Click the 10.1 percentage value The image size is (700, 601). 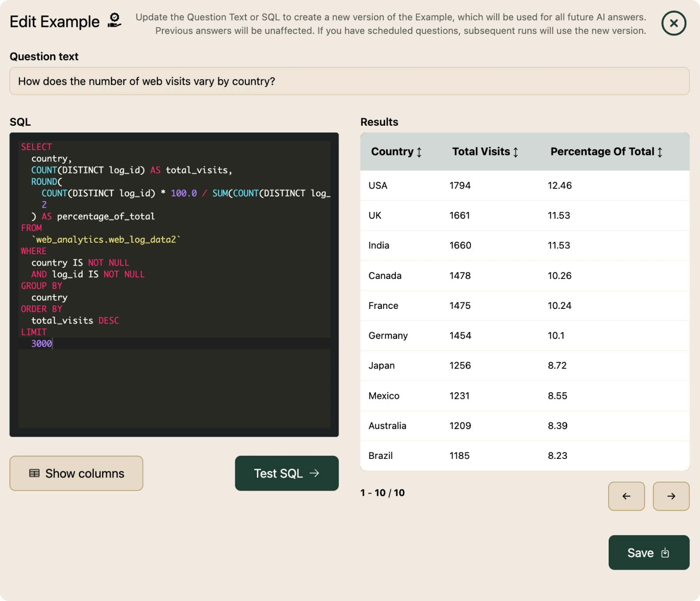pyautogui.click(x=556, y=335)
